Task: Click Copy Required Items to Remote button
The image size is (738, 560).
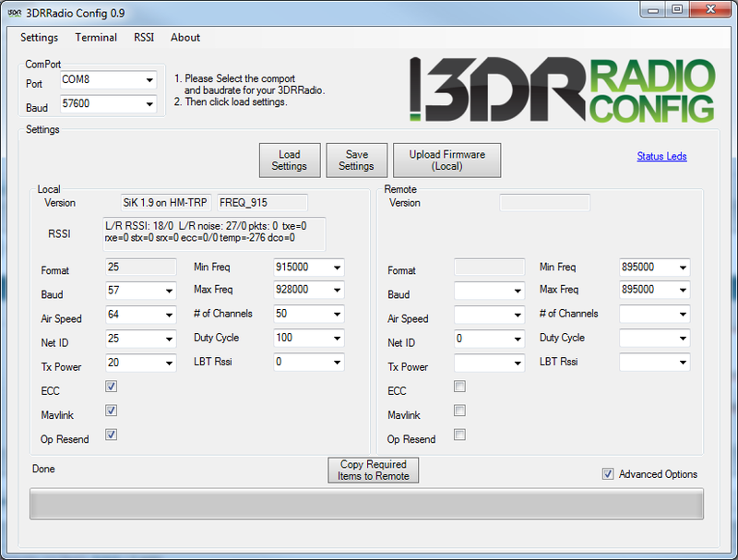Action: (x=374, y=471)
